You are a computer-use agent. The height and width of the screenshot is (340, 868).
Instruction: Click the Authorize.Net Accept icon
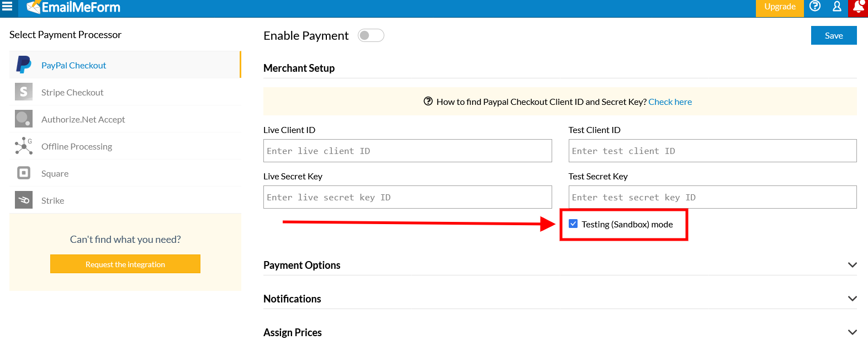click(x=24, y=119)
